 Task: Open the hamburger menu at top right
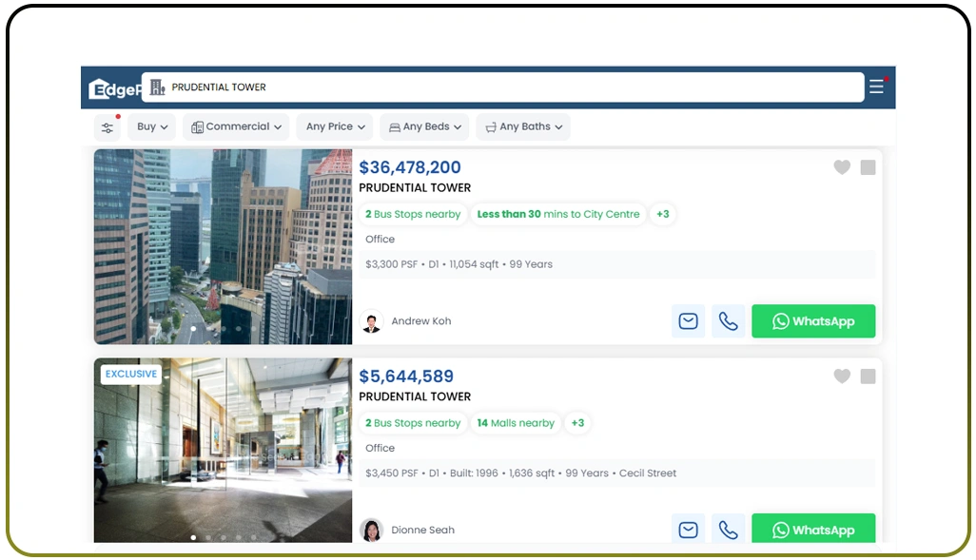875,86
